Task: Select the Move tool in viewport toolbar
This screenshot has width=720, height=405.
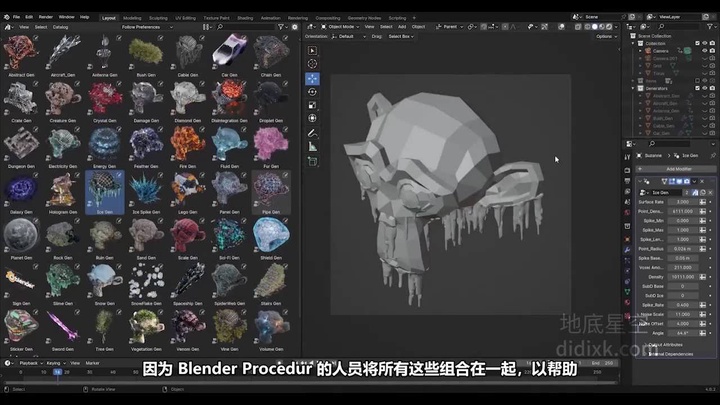Action: (312, 78)
